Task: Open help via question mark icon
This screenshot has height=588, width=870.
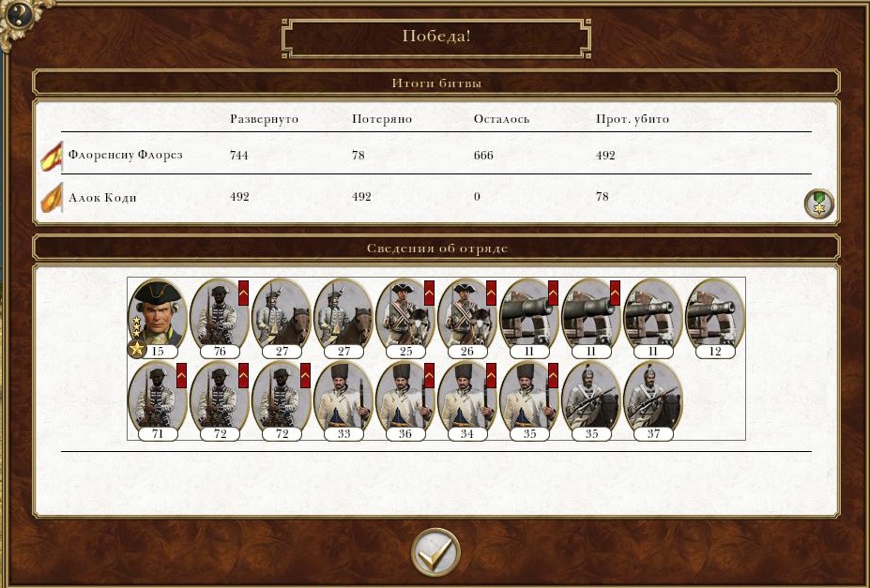Action: (17, 16)
